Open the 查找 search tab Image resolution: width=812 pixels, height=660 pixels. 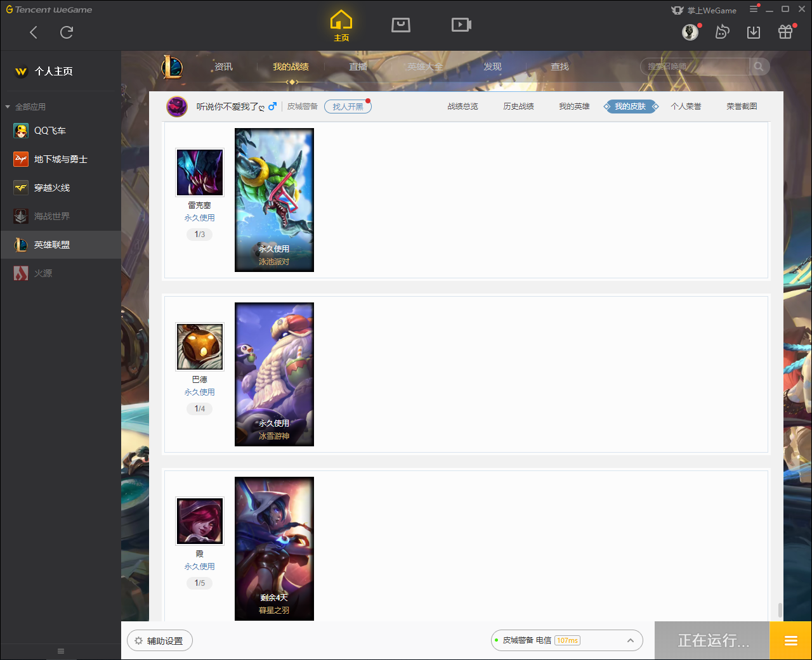(x=560, y=67)
